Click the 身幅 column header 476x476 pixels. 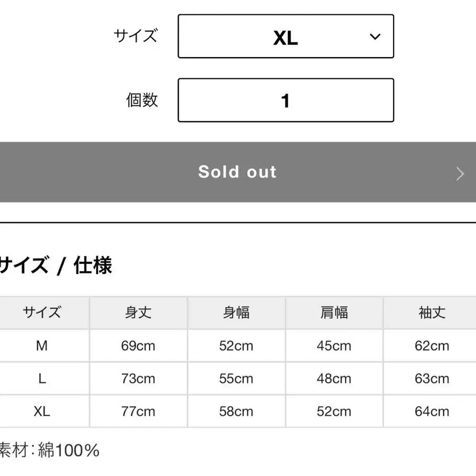(x=236, y=313)
